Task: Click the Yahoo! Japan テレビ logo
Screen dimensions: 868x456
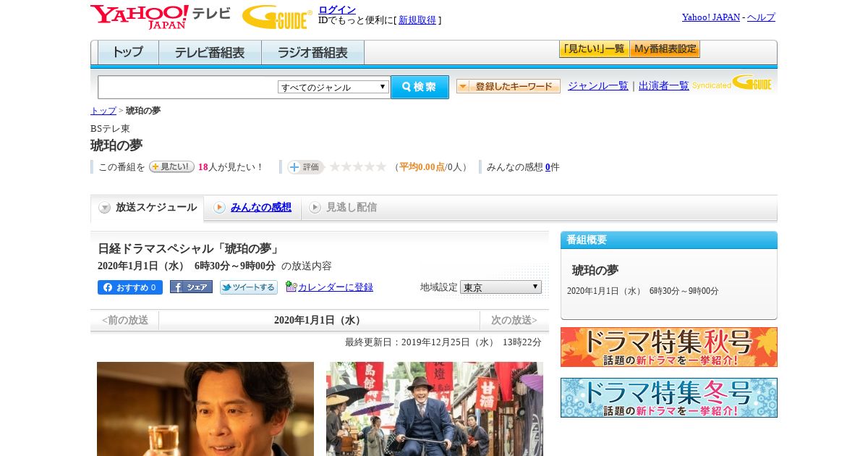Action: tap(161, 17)
